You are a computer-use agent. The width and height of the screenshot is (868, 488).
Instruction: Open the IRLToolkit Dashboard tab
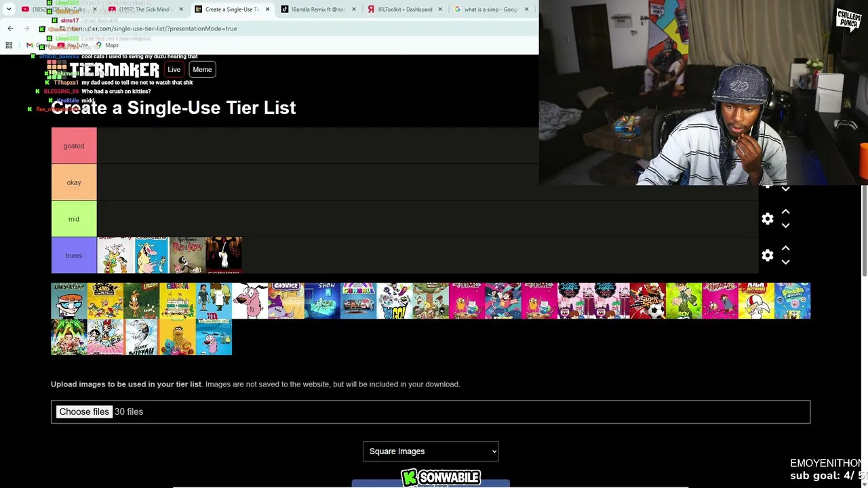(404, 9)
